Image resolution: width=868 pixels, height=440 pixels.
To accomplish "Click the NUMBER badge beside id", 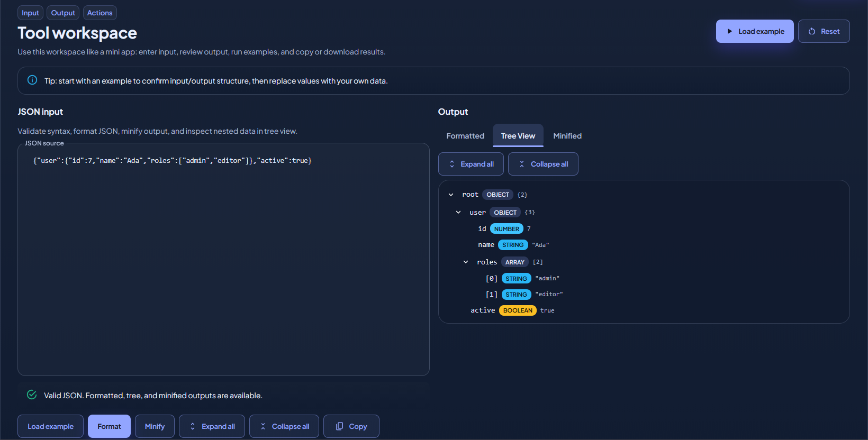I will (507, 229).
